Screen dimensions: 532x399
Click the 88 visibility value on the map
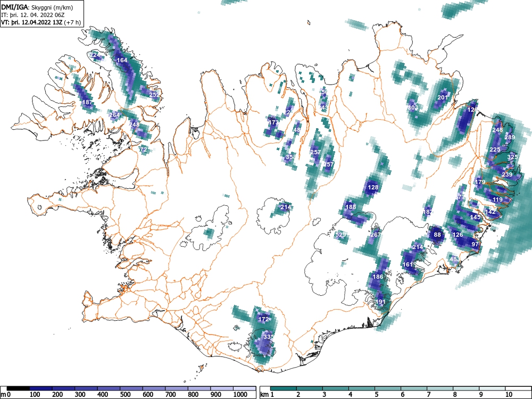437,235
